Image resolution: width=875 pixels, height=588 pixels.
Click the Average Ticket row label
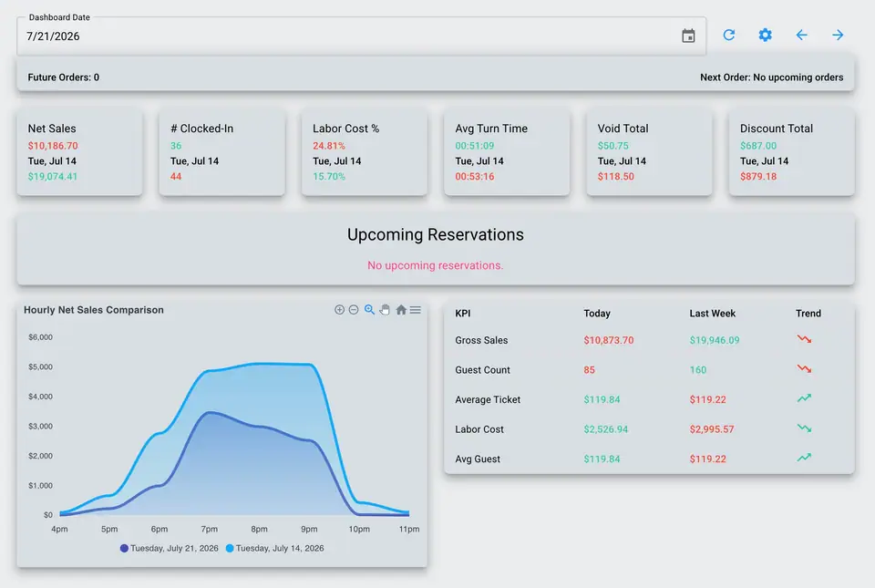click(488, 399)
